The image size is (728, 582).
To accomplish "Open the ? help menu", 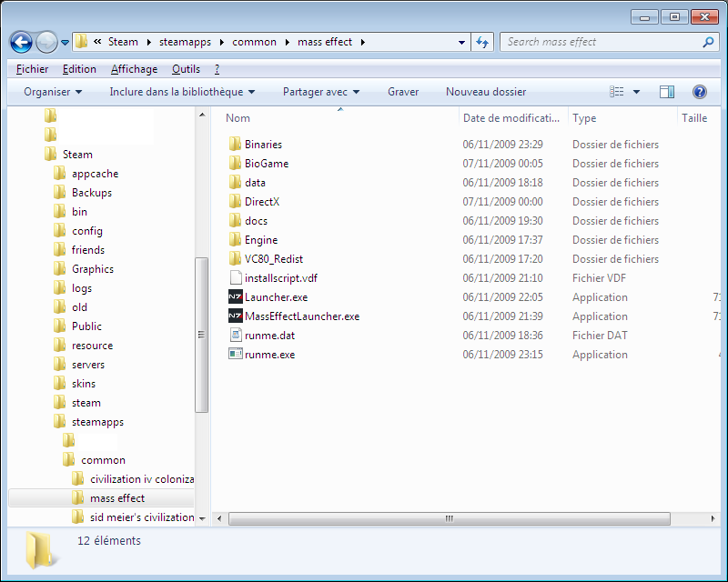I will [x=217, y=69].
